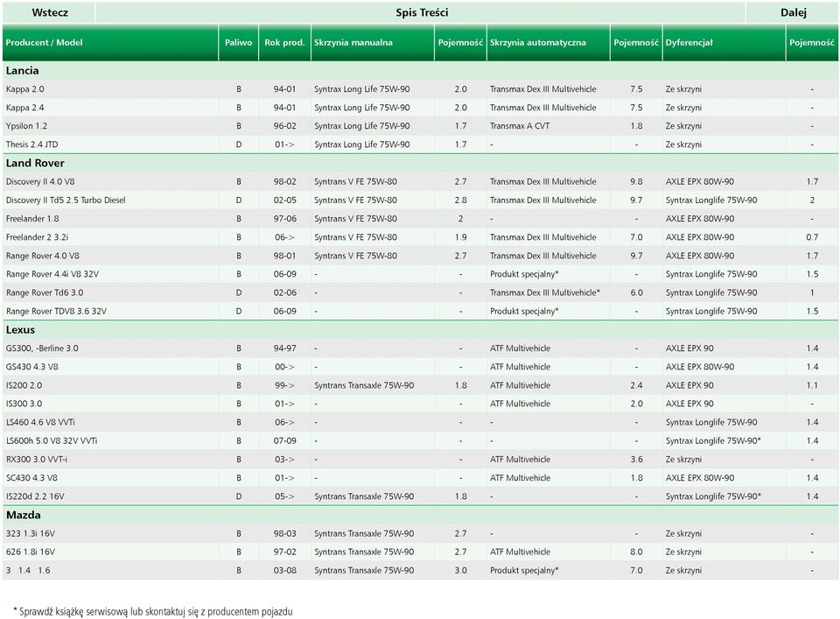Select GS300, -Berline 3.0 model
840x619 pixels.
click(42, 348)
